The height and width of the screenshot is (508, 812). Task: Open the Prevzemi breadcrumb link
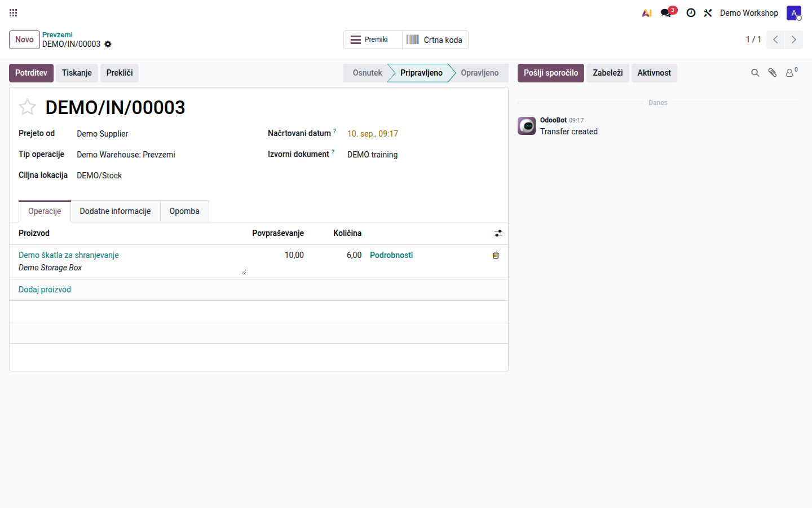58,34
